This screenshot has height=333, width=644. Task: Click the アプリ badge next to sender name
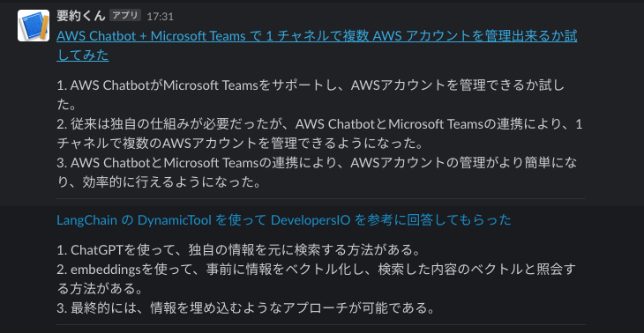[125, 16]
